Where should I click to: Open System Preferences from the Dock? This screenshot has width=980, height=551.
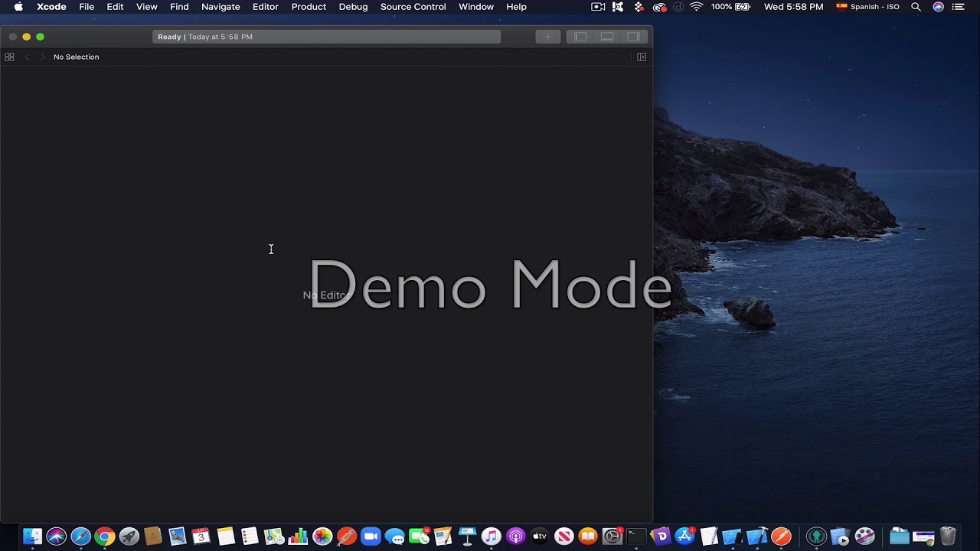[612, 536]
